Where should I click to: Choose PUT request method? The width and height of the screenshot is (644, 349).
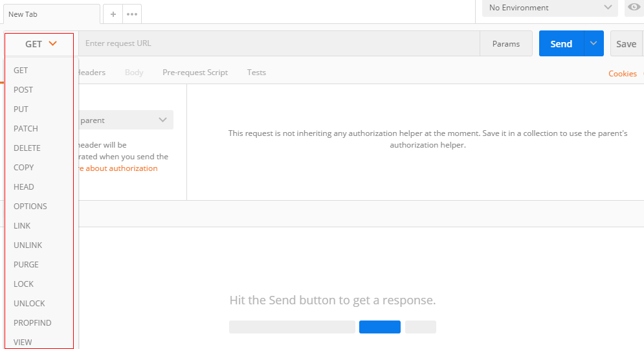click(x=21, y=109)
